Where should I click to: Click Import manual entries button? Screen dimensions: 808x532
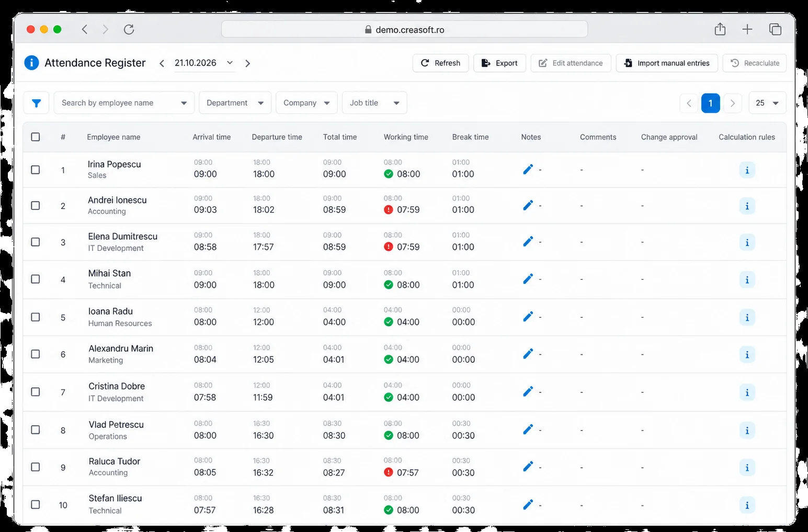click(667, 63)
